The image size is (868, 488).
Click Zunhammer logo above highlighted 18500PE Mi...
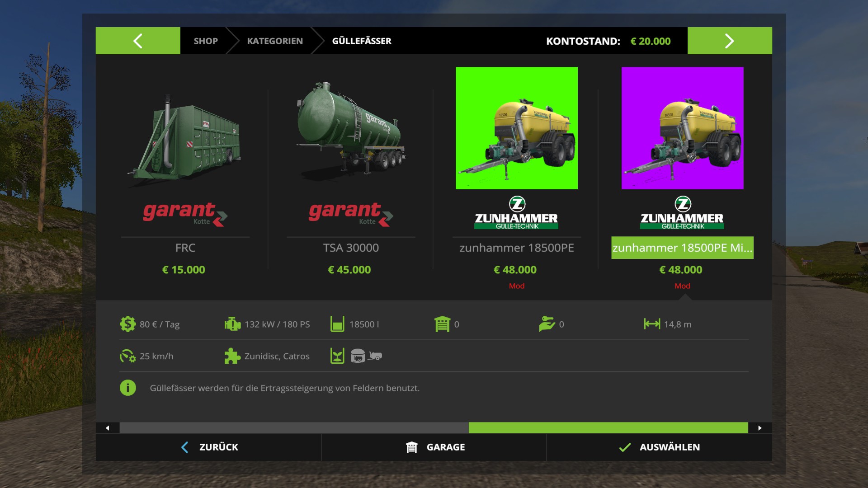tap(683, 213)
